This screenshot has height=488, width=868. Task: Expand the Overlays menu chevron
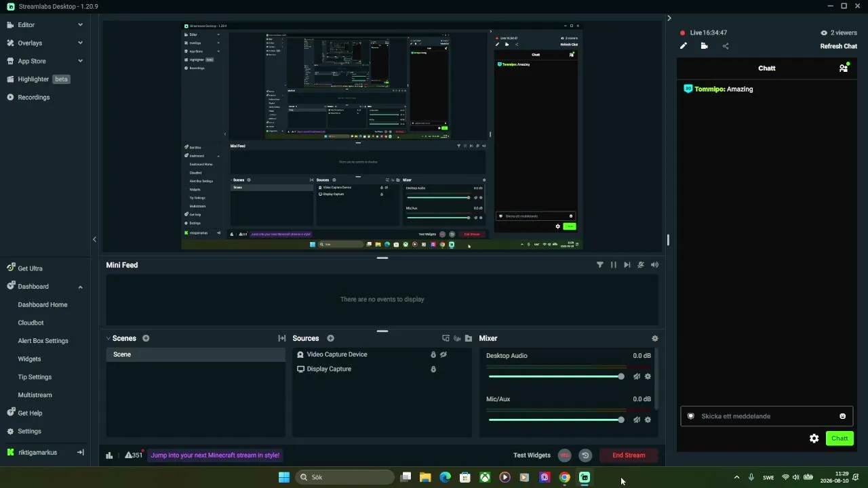pyautogui.click(x=80, y=43)
